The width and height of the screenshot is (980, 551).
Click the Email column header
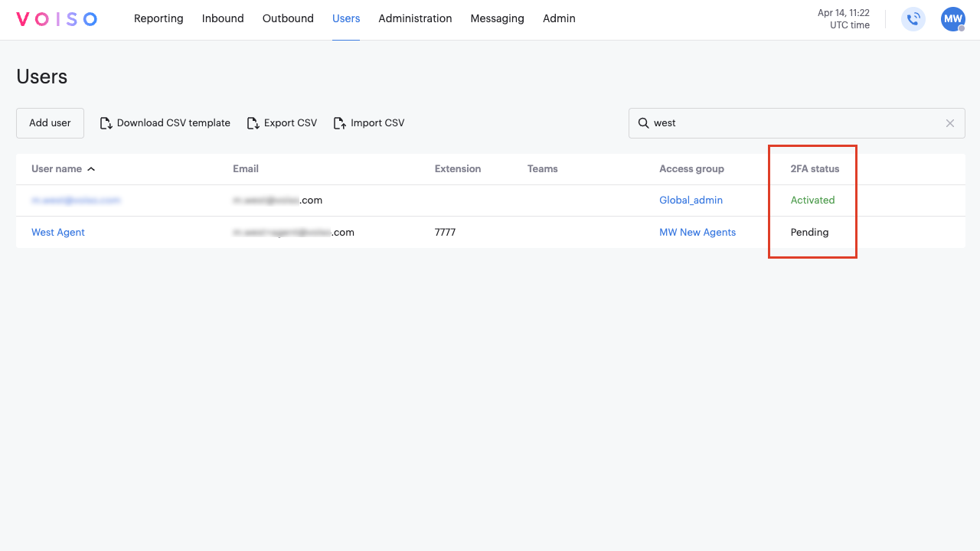pyautogui.click(x=246, y=169)
